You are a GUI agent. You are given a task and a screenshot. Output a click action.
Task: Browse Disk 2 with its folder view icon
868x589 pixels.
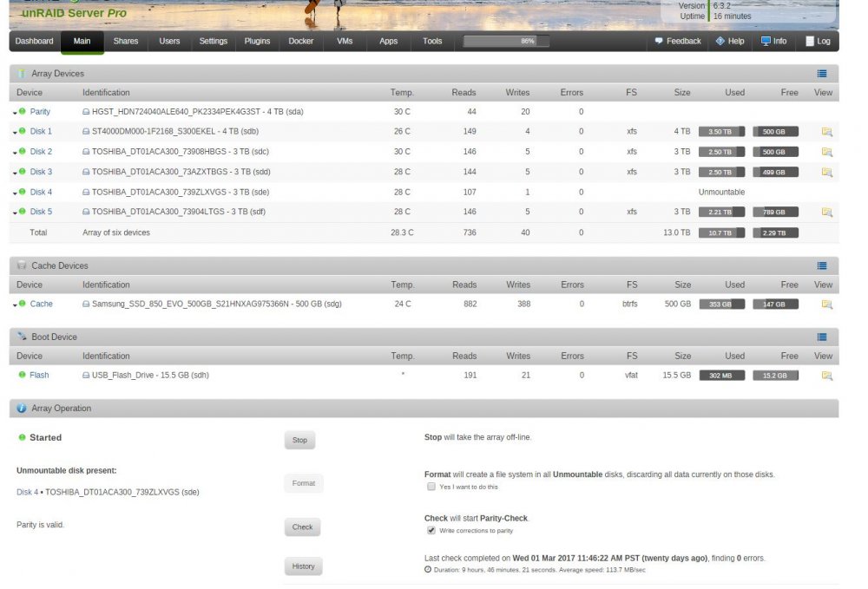[x=826, y=152]
